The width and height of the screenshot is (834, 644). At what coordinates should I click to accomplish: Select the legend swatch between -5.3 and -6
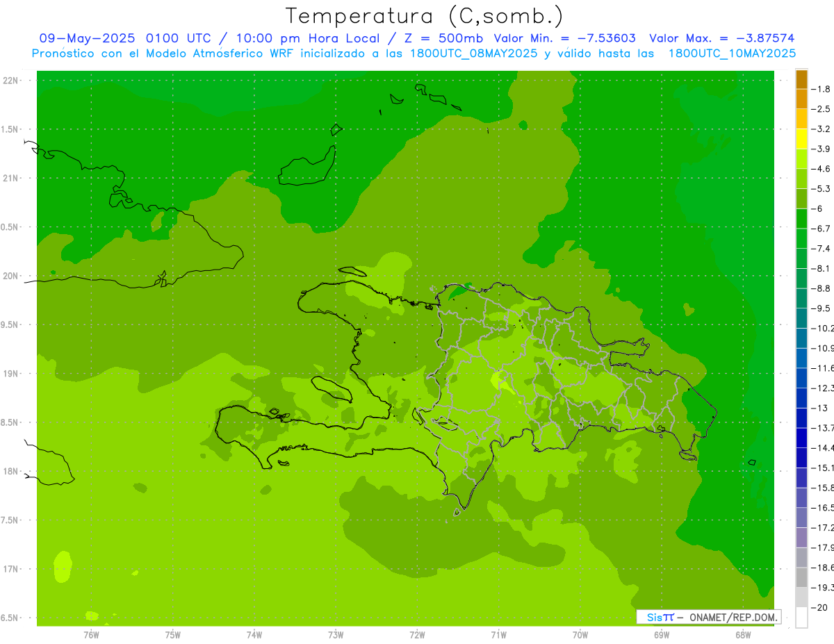[x=801, y=199]
